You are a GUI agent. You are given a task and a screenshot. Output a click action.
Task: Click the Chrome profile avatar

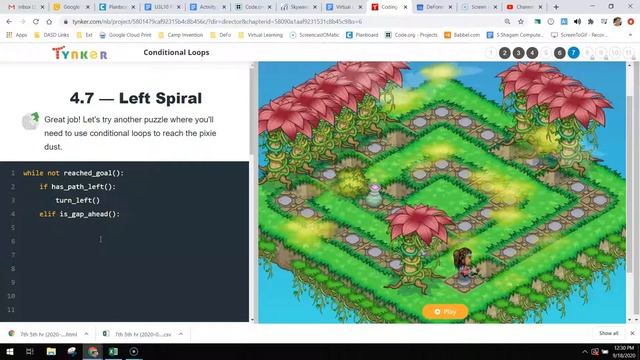coord(618,21)
